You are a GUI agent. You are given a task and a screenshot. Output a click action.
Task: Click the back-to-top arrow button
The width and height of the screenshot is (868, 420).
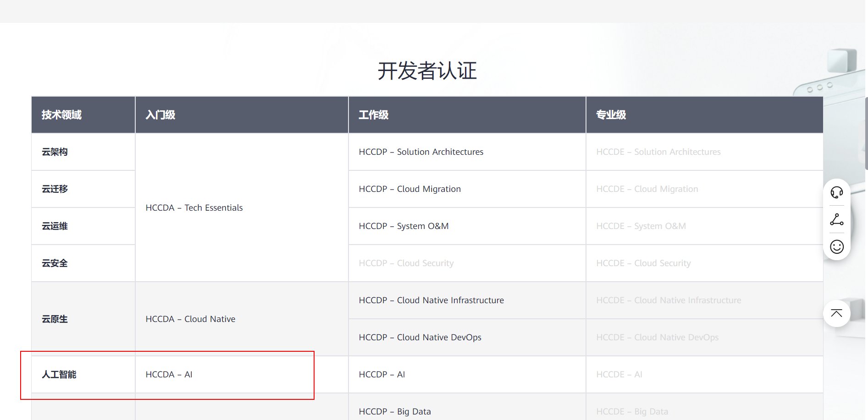837,314
